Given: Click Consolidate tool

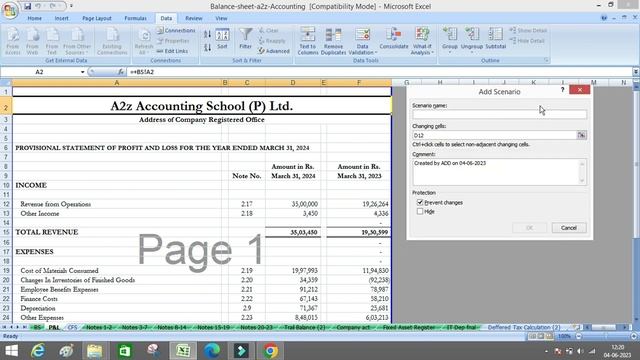Looking at the screenshot, I should pos(393,38).
